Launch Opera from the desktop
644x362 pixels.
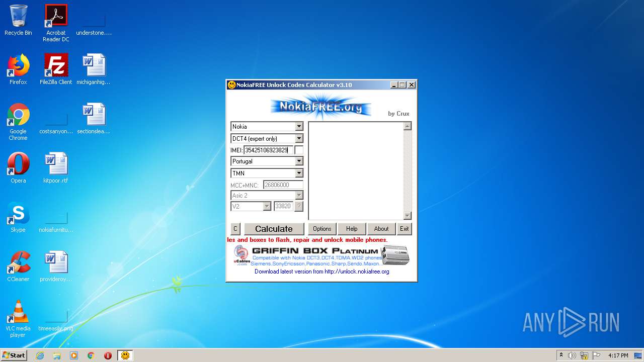tap(18, 168)
